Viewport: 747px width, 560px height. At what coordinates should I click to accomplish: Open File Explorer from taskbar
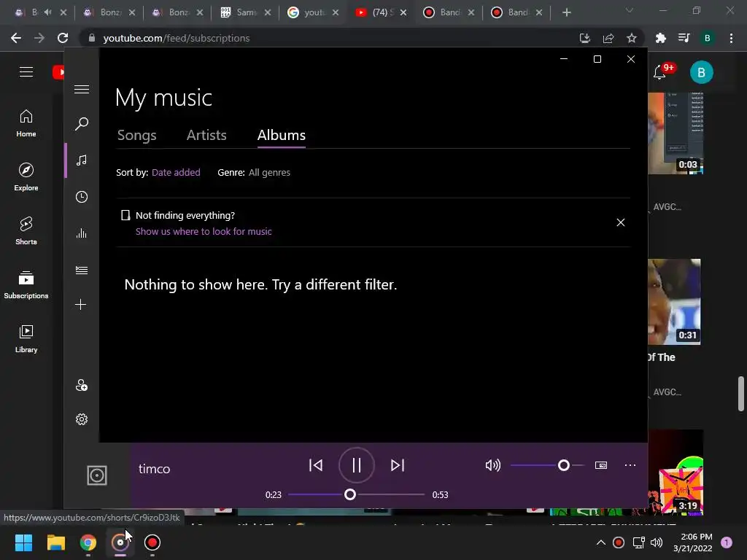click(55, 542)
